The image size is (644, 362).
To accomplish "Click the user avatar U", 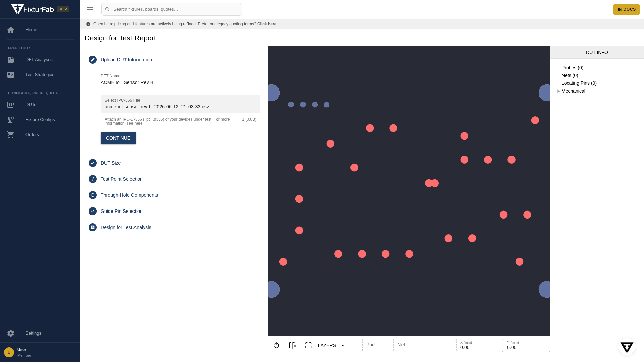I will [x=9, y=352].
